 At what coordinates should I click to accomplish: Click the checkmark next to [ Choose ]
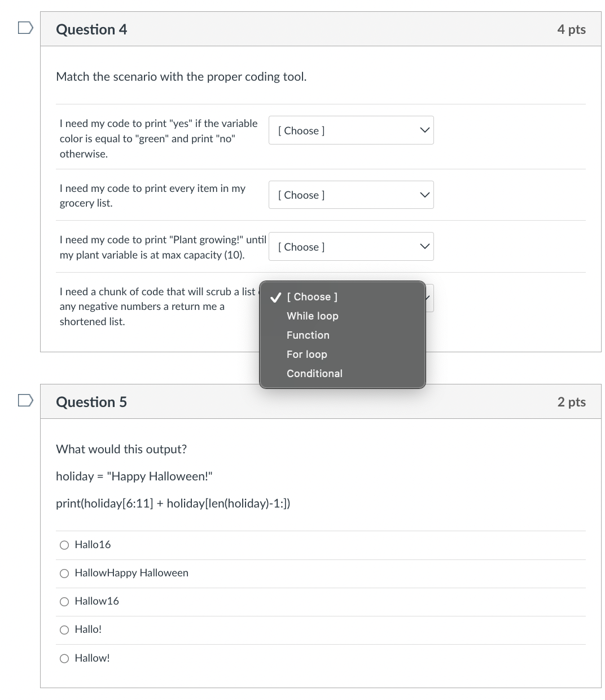(275, 296)
